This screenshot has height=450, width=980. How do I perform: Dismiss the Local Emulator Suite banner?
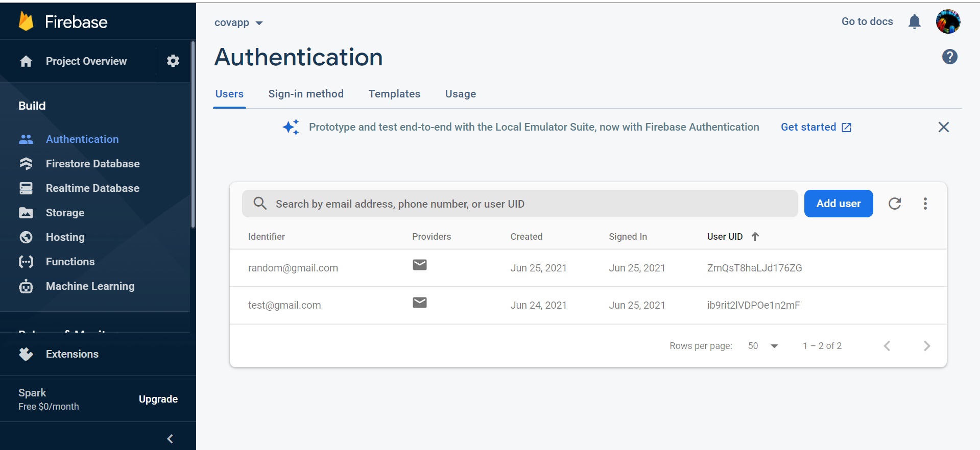click(x=943, y=127)
